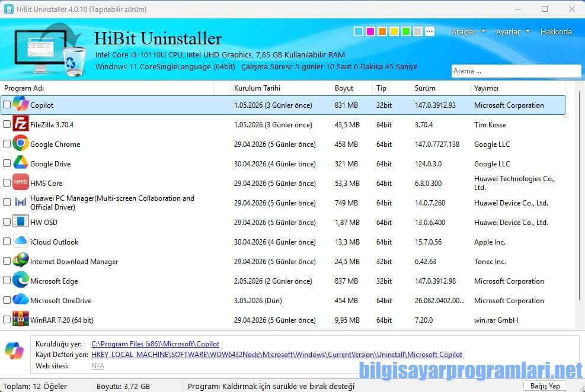Image resolution: width=585 pixels, height=392 pixels.
Task: Click the Copilot program icon in list
Action: 21,104
